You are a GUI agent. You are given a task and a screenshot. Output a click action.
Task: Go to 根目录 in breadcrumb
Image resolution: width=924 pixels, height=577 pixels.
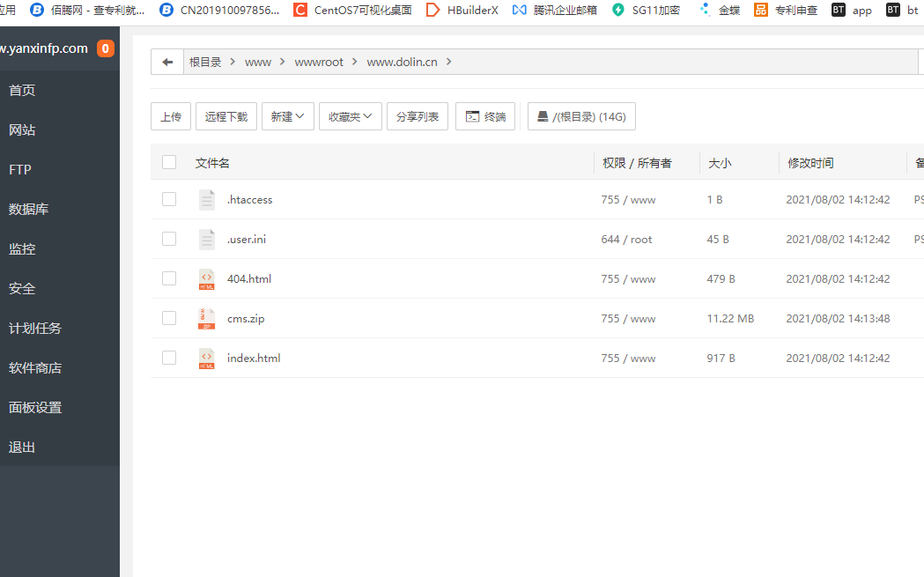pyautogui.click(x=205, y=62)
